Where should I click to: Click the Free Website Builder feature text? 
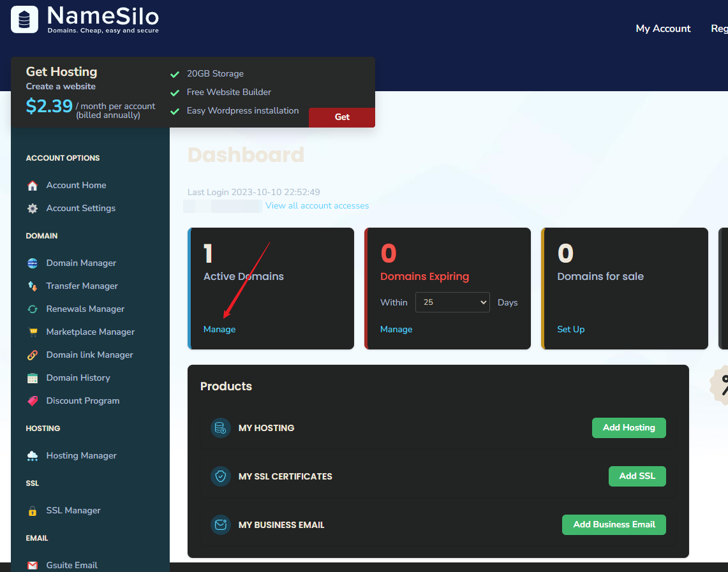229,92
